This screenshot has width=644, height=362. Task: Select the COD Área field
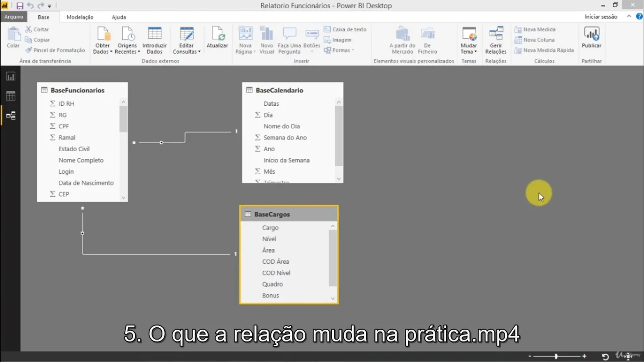coord(275,262)
